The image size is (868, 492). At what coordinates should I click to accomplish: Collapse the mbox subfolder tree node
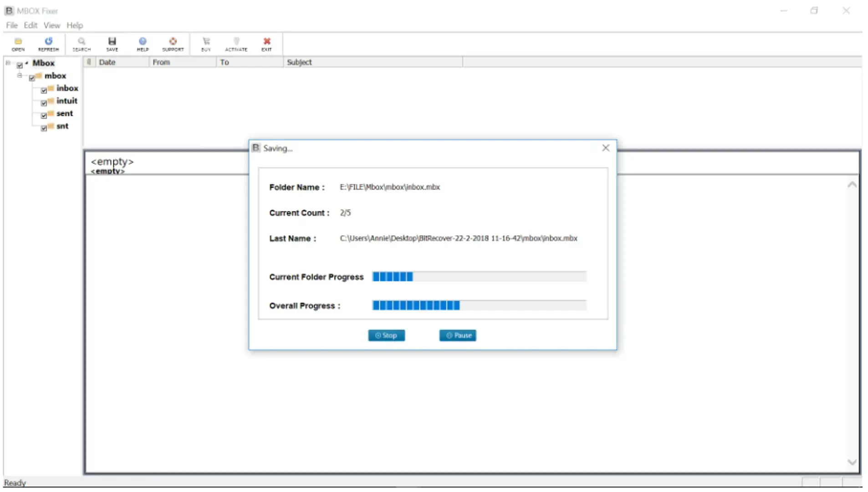20,76
